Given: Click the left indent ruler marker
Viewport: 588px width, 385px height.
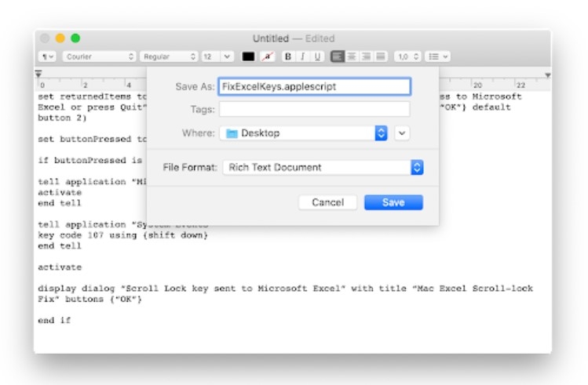Looking at the screenshot, I should point(38,74).
